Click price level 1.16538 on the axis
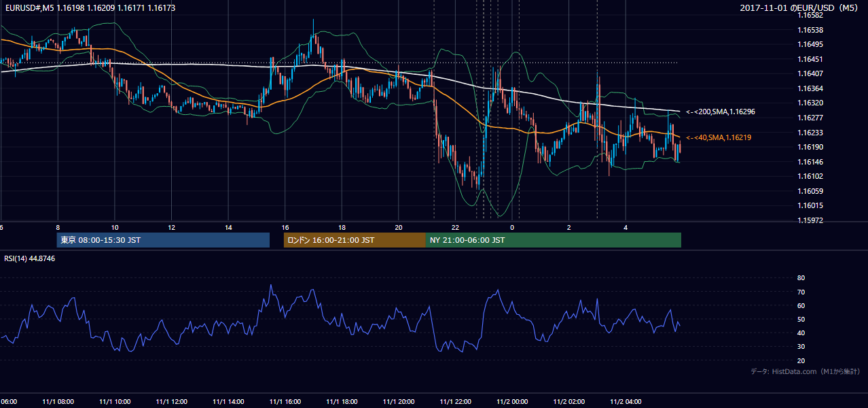868x408 pixels. pyautogui.click(x=811, y=30)
